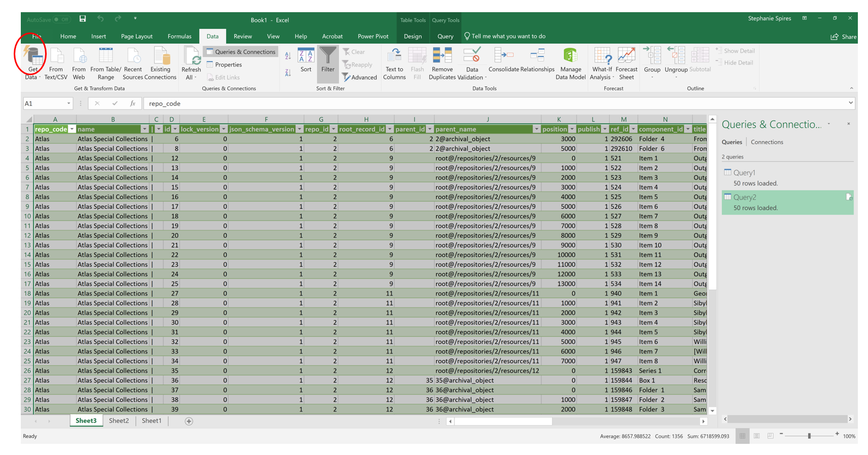Select Query1 in the queries pane

(744, 173)
